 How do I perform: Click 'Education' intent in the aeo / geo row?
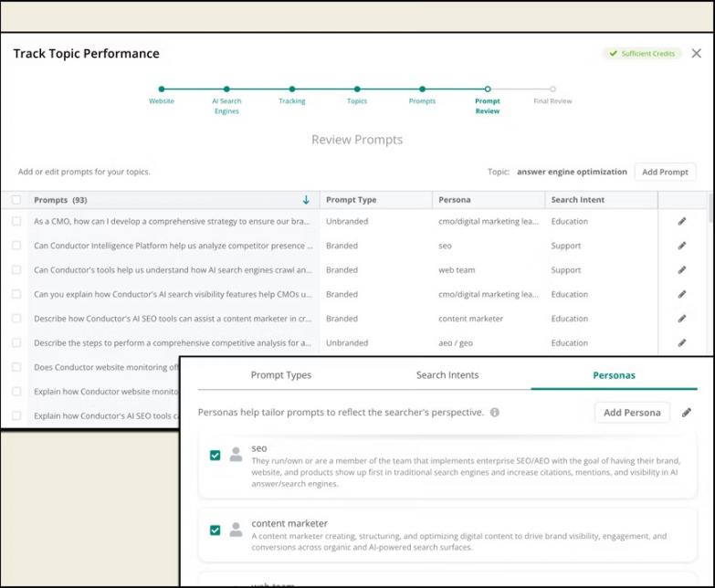570,342
